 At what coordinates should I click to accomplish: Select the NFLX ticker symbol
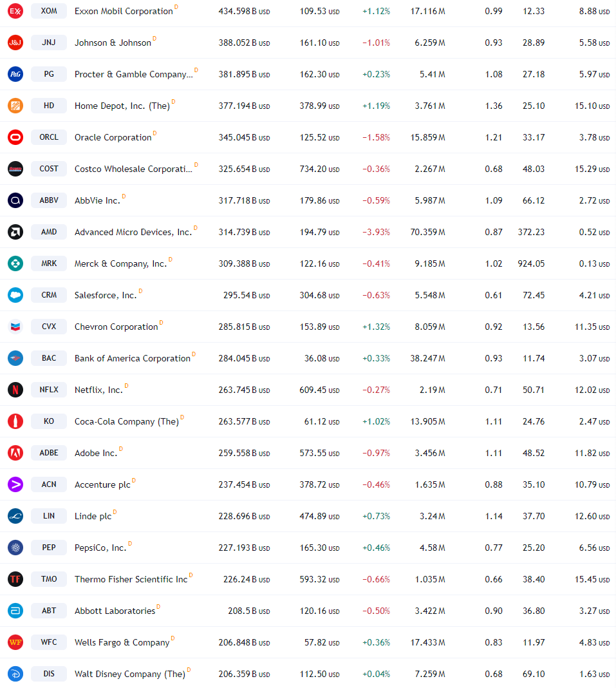(x=49, y=390)
